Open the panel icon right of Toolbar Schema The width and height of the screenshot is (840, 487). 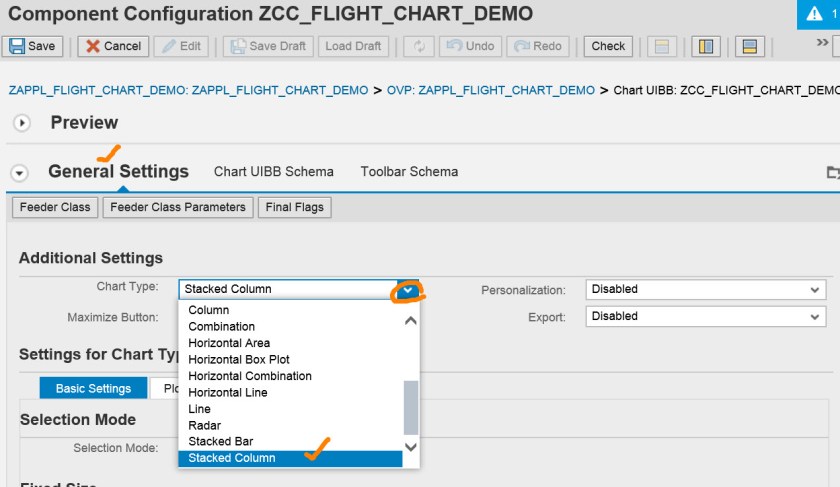(x=832, y=172)
